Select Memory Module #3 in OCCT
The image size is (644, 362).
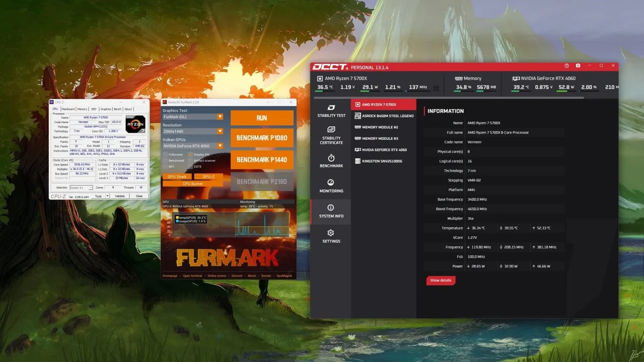tap(384, 138)
